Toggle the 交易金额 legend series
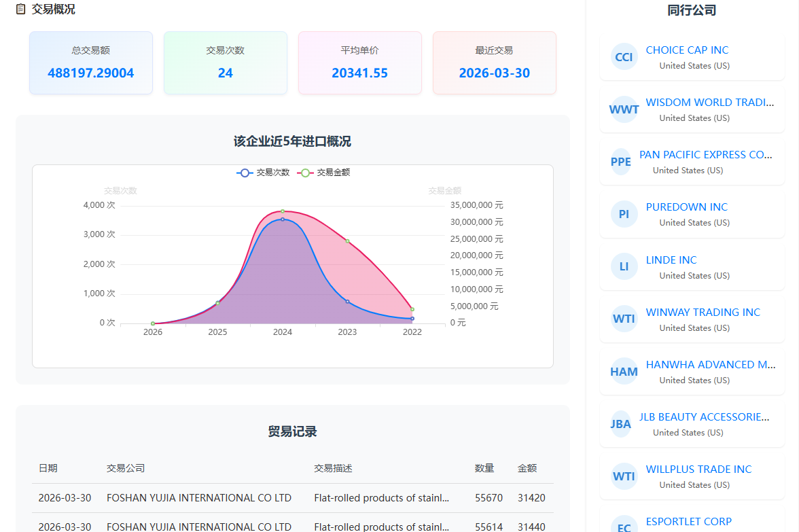799x532 pixels. [x=325, y=173]
